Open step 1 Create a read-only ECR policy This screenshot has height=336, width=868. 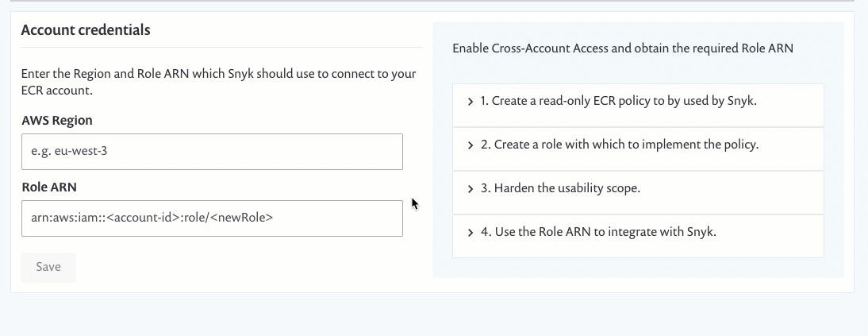638,106
